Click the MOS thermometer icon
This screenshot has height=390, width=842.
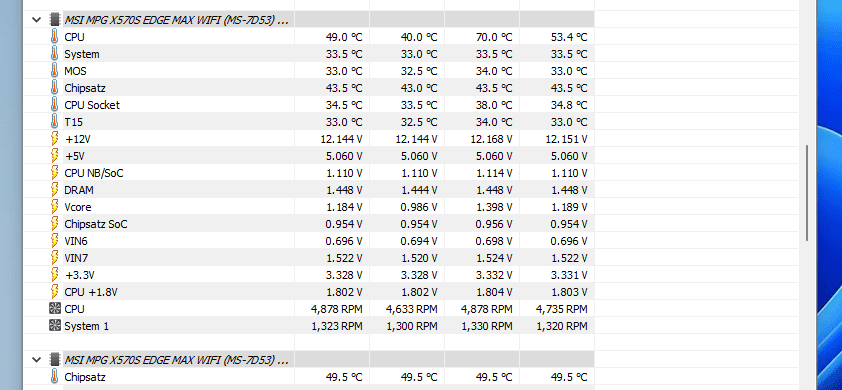tap(54, 71)
